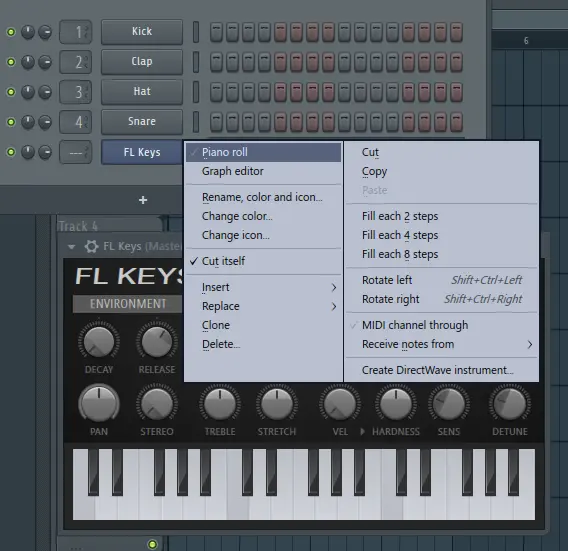
Task: Click the HARDNESS knob in FL Keys
Action: pos(396,404)
